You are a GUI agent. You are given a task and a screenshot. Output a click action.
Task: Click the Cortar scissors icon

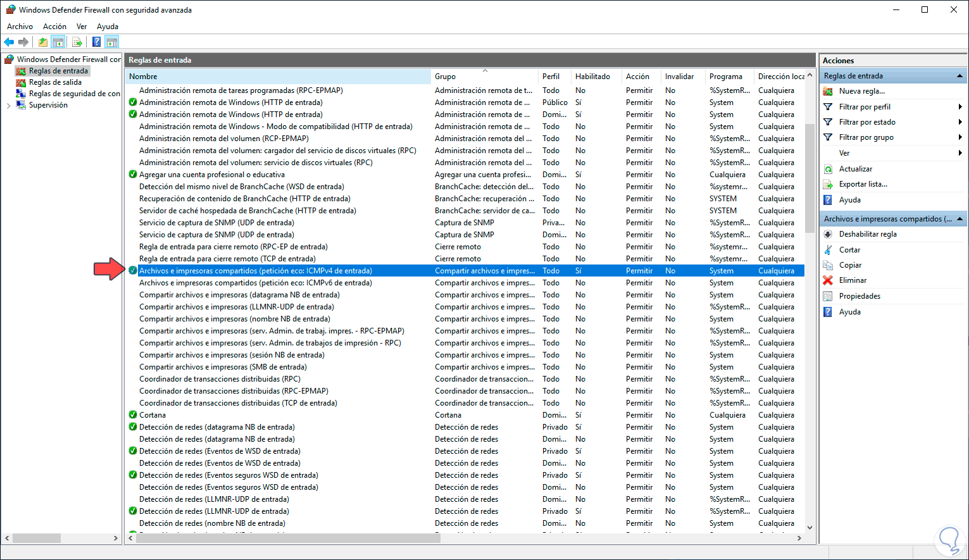(828, 250)
